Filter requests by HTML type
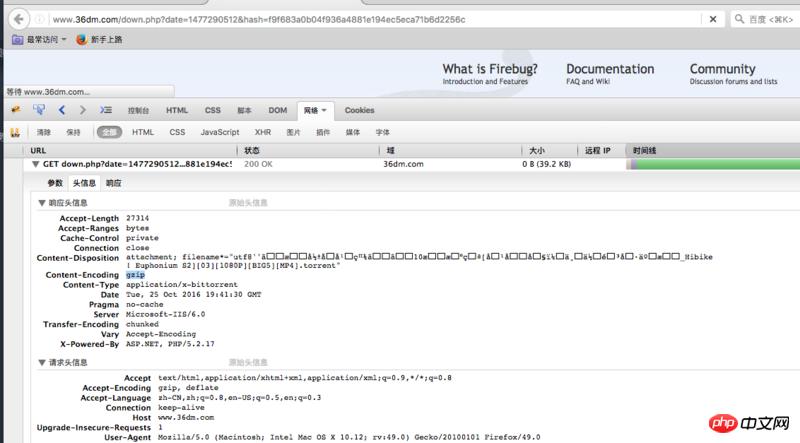The width and height of the screenshot is (800, 443). click(x=143, y=132)
